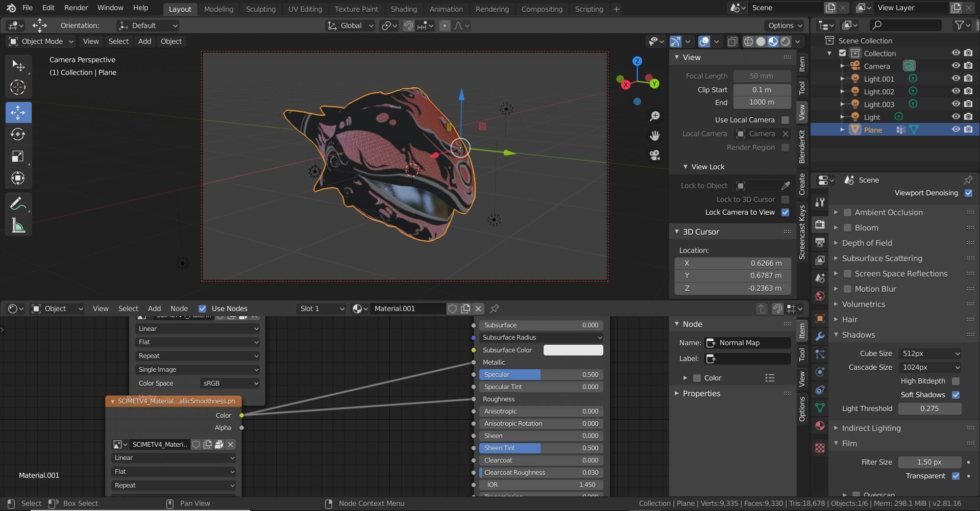Screen dimensions: 980x511
Task: Unlink Material.001 with the X button
Action: pyautogui.click(x=478, y=309)
